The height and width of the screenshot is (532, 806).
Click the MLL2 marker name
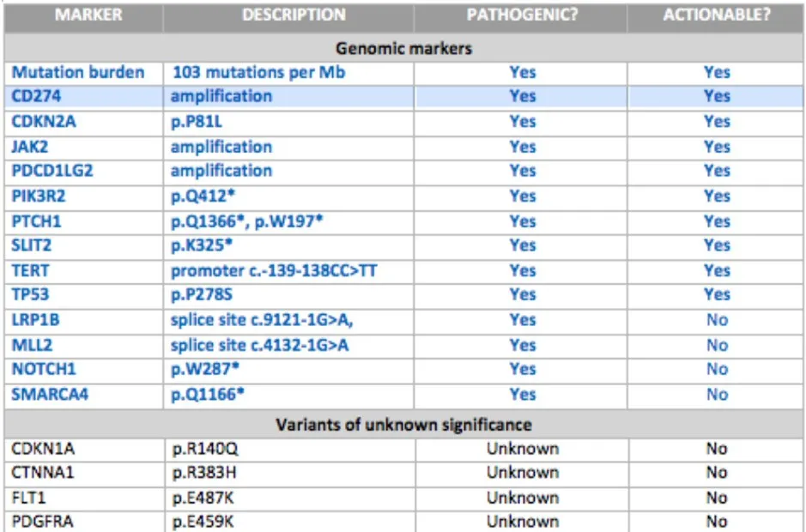pos(32,345)
